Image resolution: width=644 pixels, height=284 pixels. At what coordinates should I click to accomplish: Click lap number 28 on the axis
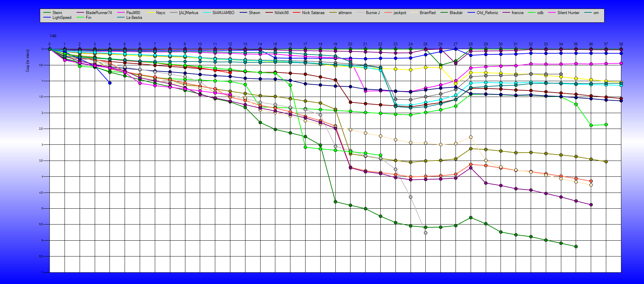(x=470, y=44)
